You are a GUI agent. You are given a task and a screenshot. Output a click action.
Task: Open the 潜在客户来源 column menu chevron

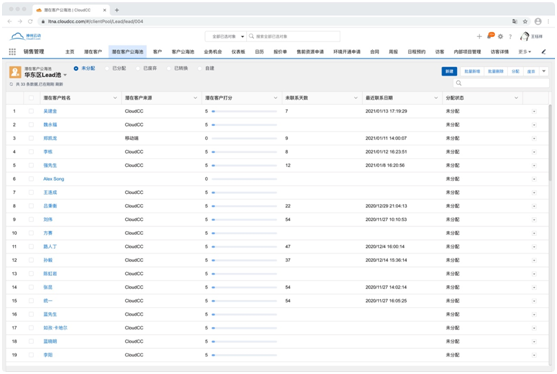click(195, 98)
